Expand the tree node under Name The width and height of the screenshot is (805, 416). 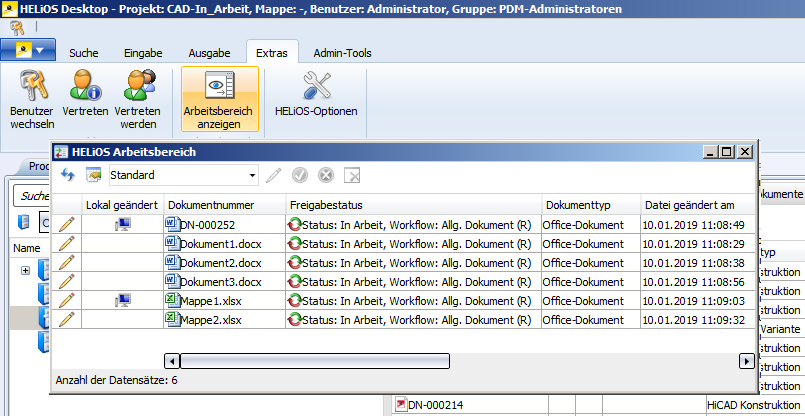coord(25,270)
